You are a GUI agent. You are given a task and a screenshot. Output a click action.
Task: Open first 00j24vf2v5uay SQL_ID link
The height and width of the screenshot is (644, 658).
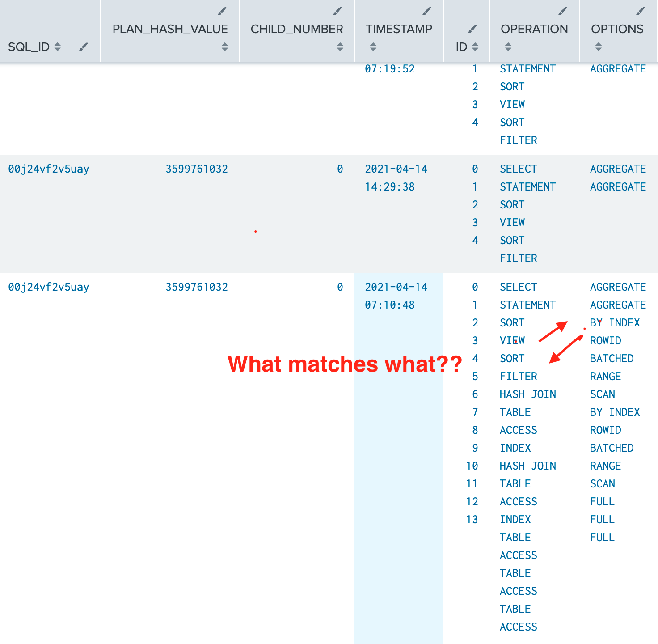[x=49, y=169]
